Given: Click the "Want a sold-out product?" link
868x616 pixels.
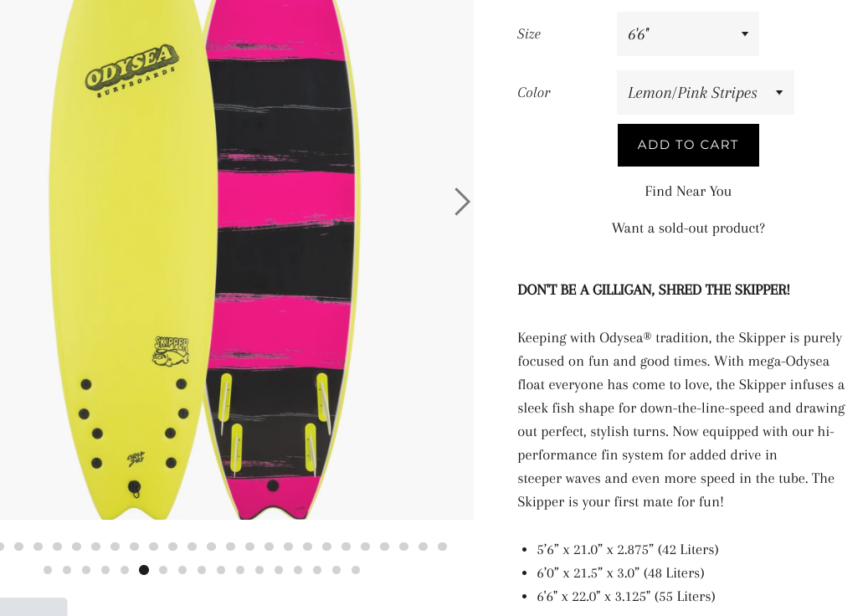Looking at the screenshot, I should pos(688,228).
